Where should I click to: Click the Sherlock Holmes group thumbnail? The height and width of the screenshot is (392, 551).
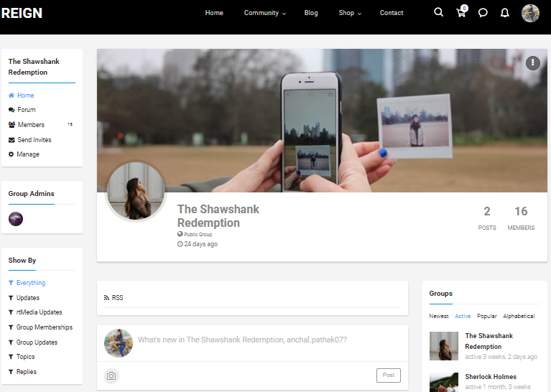(444, 383)
